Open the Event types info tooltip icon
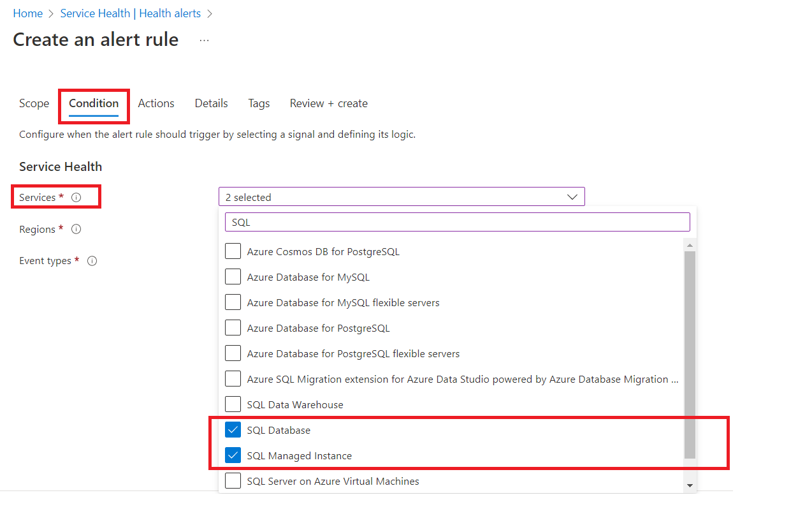This screenshot has height=516, width=812. 92,260
